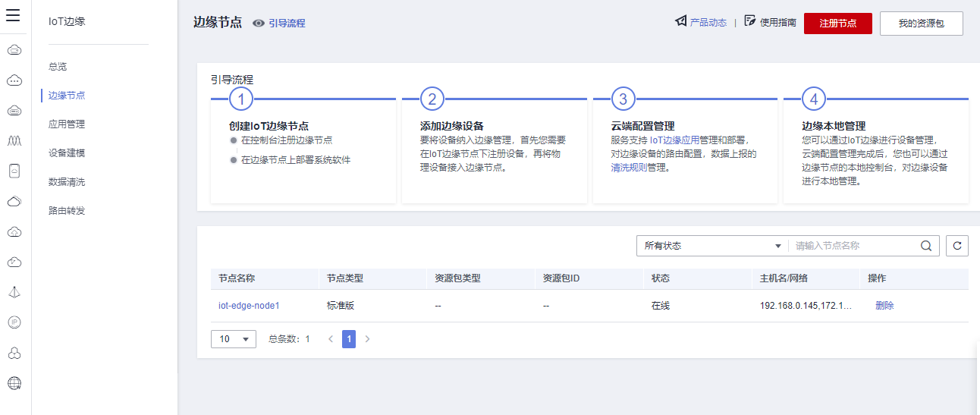Click the refresh icon beside the search box
The width and height of the screenshot is (980, 415).
click(957, 246)
